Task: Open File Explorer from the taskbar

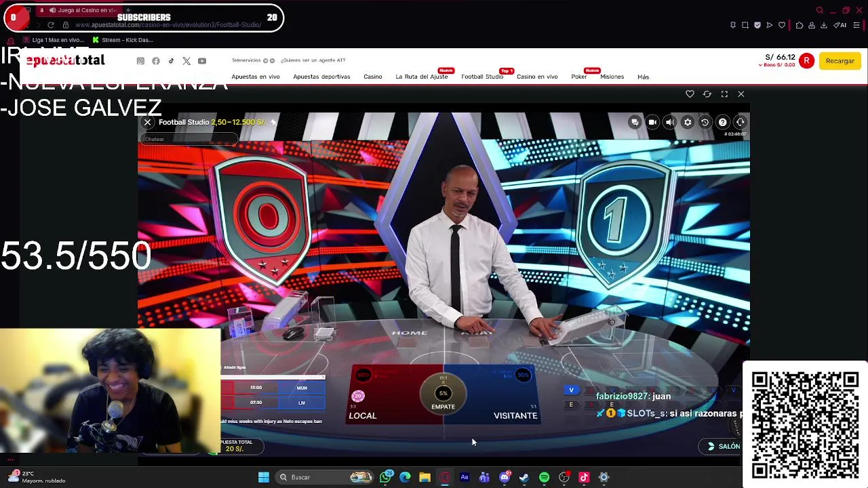Action: (425, 477)
